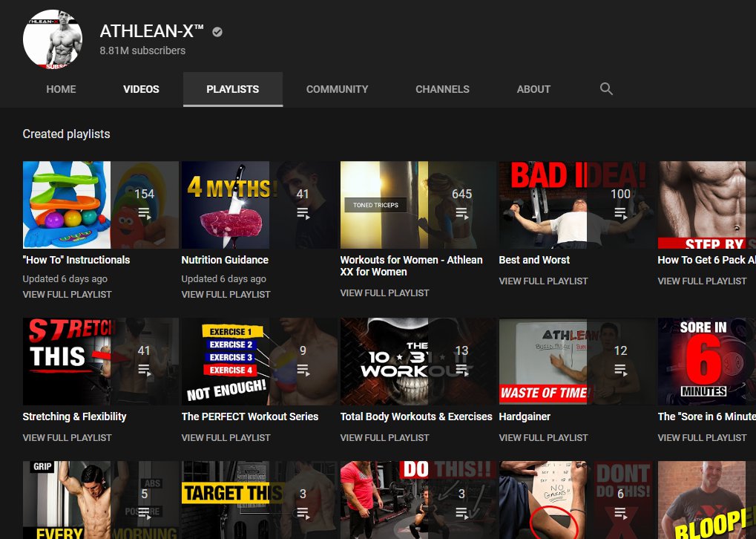Open The PERFECT Workout Series title
This screenshot has height=539, width=756.
tap(250, 417)
